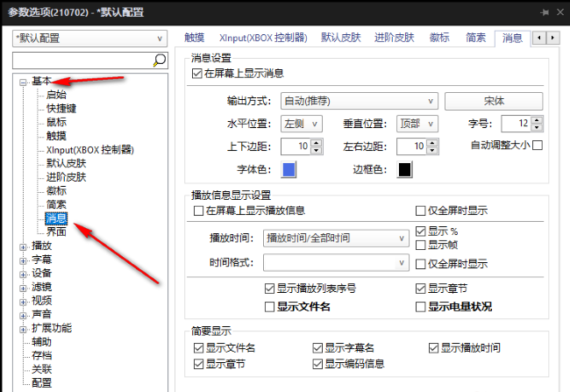
Task: Expand the 播放 tree node
Action: (x=23, y=246)
